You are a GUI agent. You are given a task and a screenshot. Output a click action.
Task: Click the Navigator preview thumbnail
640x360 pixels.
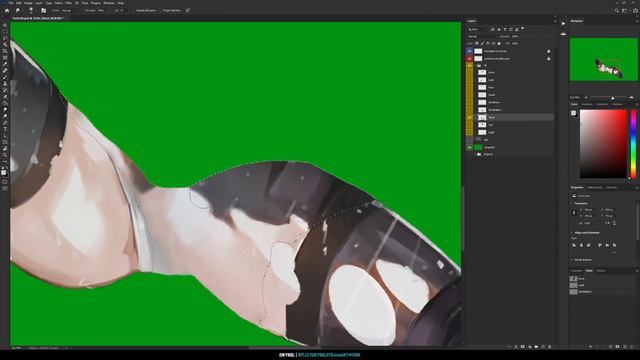pyautogui.click(x=603, y=59)
